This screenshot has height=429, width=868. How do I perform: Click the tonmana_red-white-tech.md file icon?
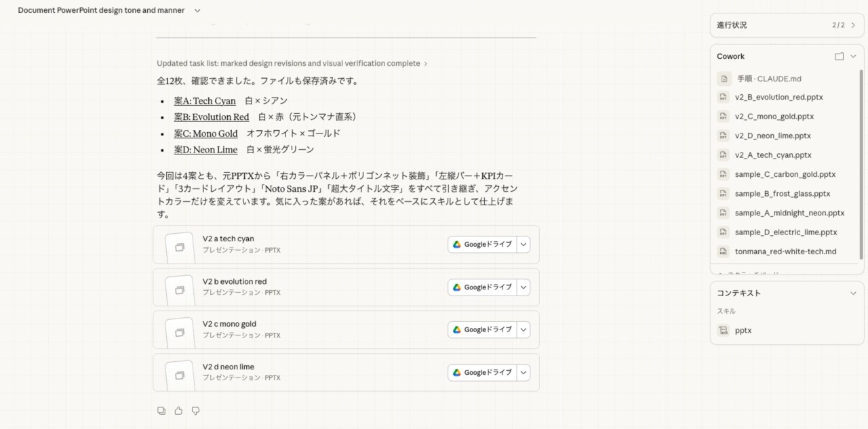tap(724, 251)
